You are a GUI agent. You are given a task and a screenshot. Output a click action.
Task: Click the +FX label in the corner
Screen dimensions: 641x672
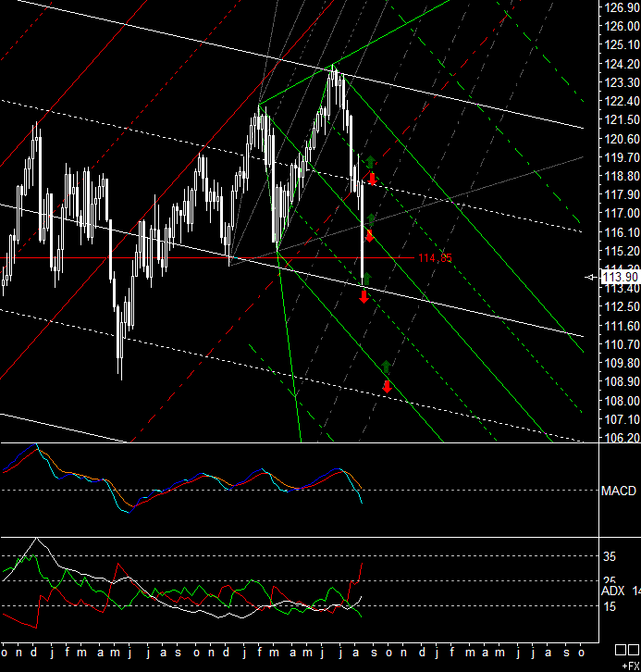click(631, 666)
